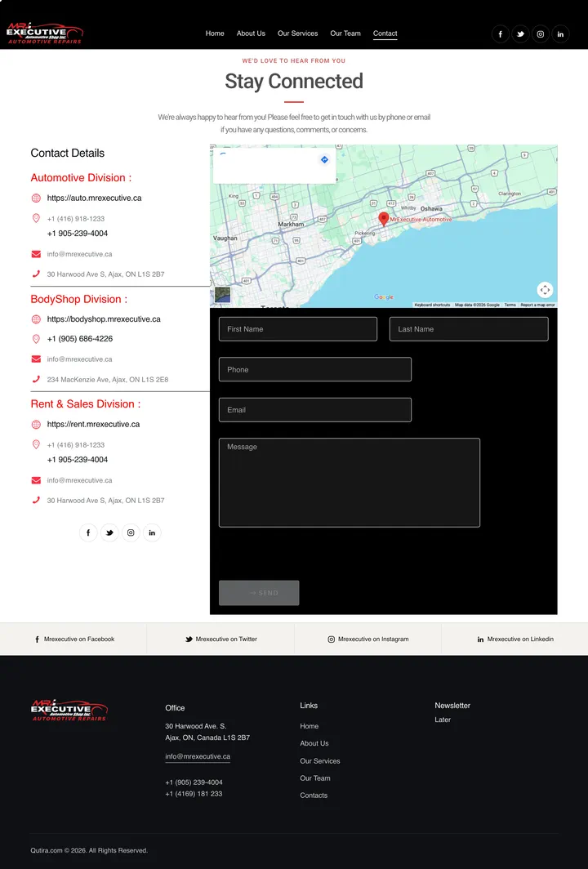
Task: Click the Last Name field
Action: (469, 329)
